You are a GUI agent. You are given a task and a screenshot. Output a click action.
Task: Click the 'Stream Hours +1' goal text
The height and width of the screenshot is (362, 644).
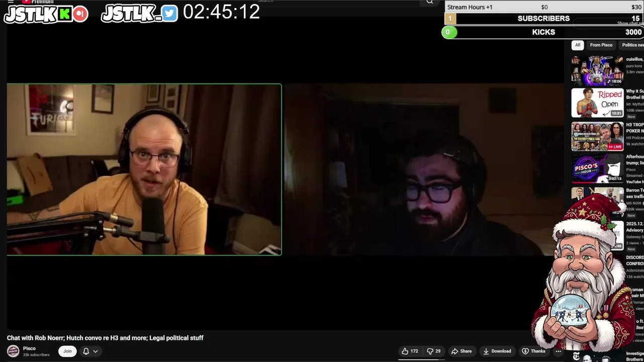point(470,7)
